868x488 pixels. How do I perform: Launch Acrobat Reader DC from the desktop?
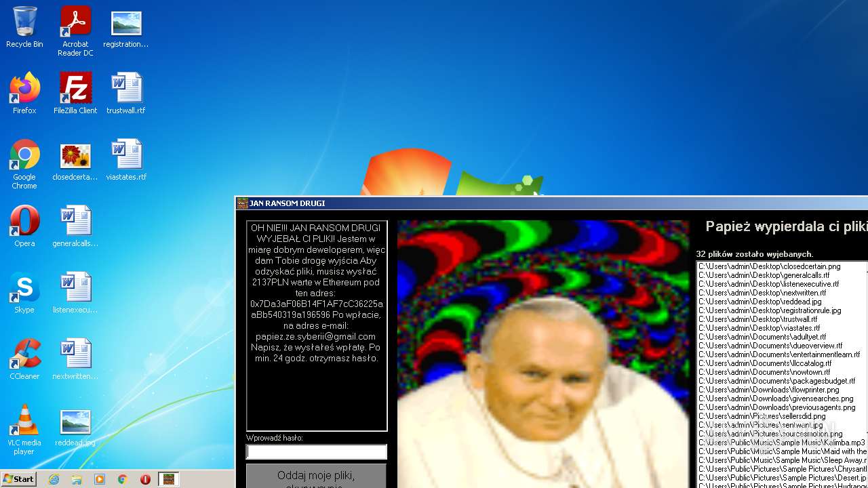75,32
